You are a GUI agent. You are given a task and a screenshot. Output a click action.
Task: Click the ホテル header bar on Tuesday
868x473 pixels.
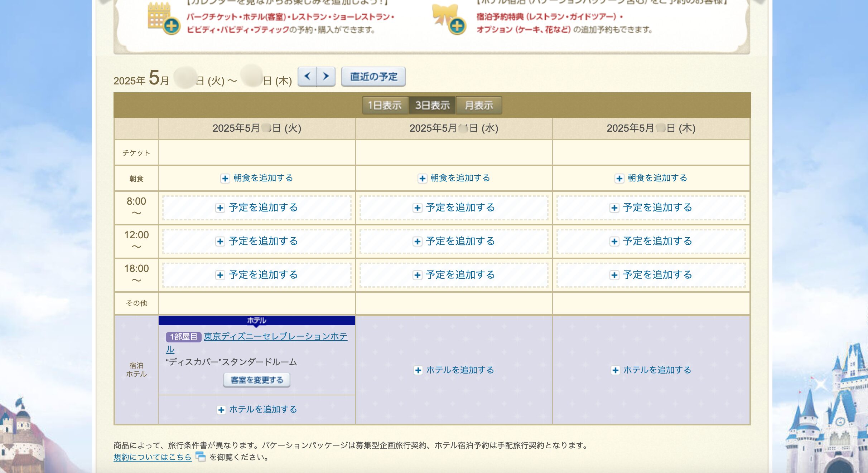pos(257,320)
